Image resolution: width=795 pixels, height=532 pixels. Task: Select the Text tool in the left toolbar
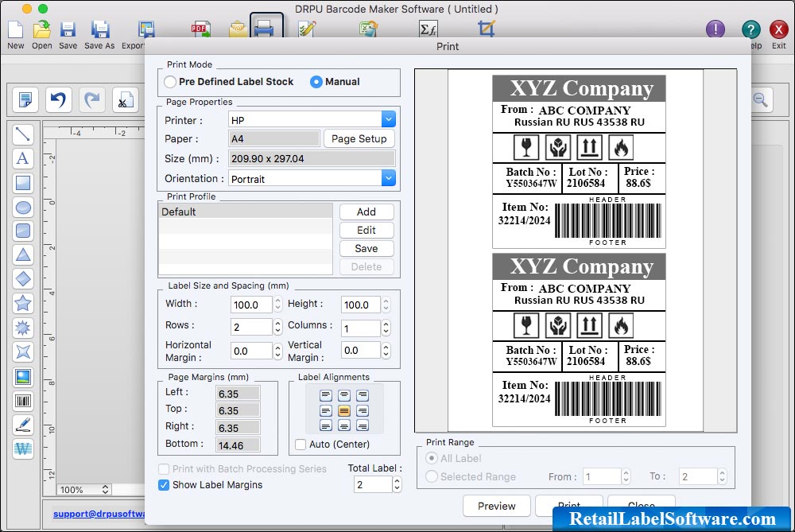coord(23,158)
